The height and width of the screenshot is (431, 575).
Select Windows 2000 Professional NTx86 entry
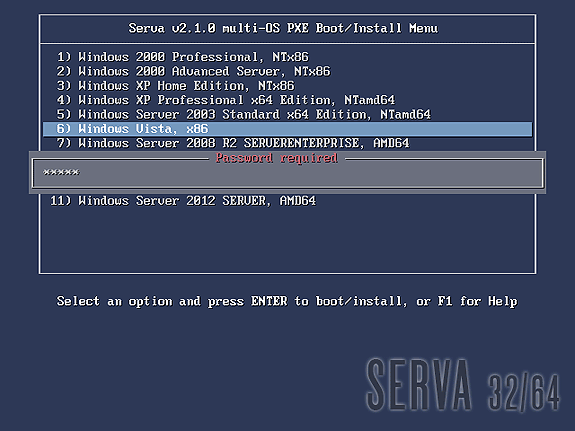(183, 57)
